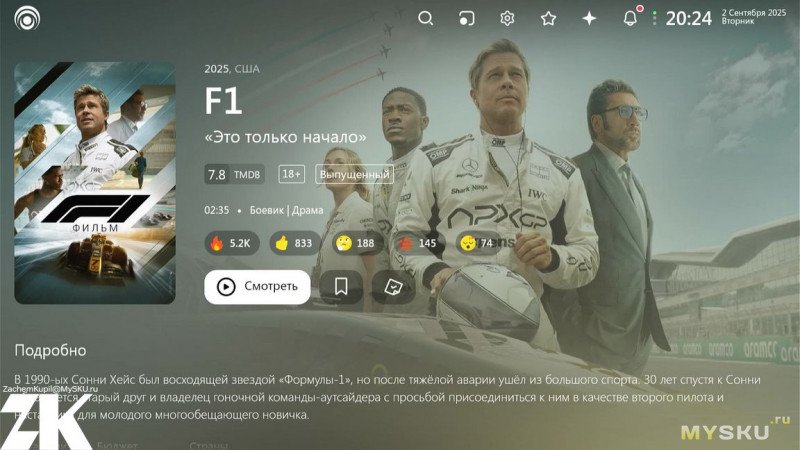Open the reactions button next to bookmark
The image size is (800, 450).
coord(393,287)
